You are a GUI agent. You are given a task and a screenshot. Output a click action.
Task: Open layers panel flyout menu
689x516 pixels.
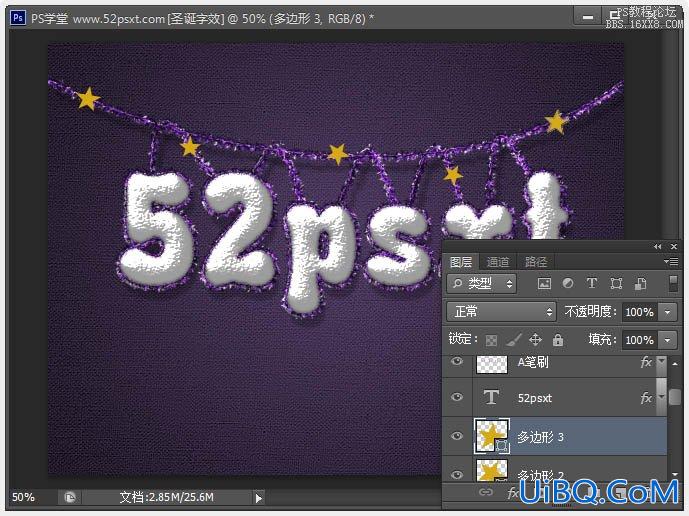[x=671, y=262]
